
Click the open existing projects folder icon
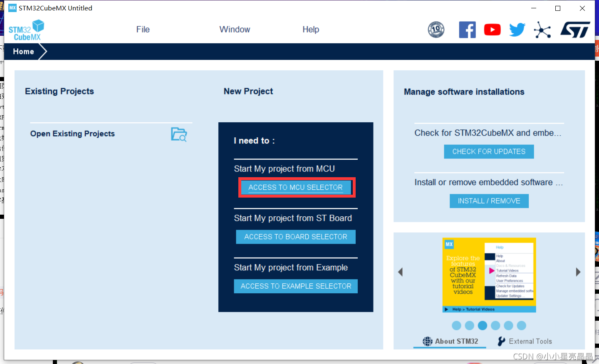(179, 134)
